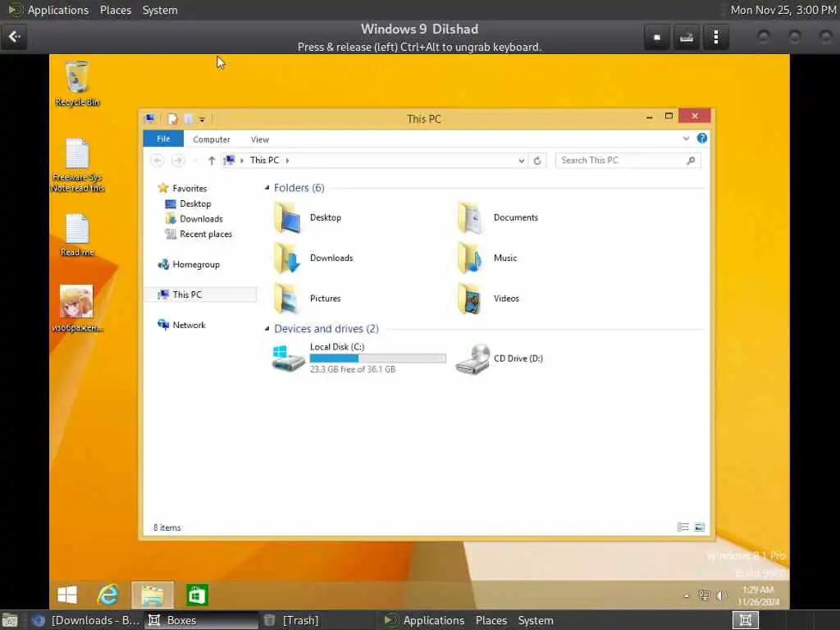Open the Boxes three-dot menu
This screenshot has width=840, height=630.
point(715,37)
